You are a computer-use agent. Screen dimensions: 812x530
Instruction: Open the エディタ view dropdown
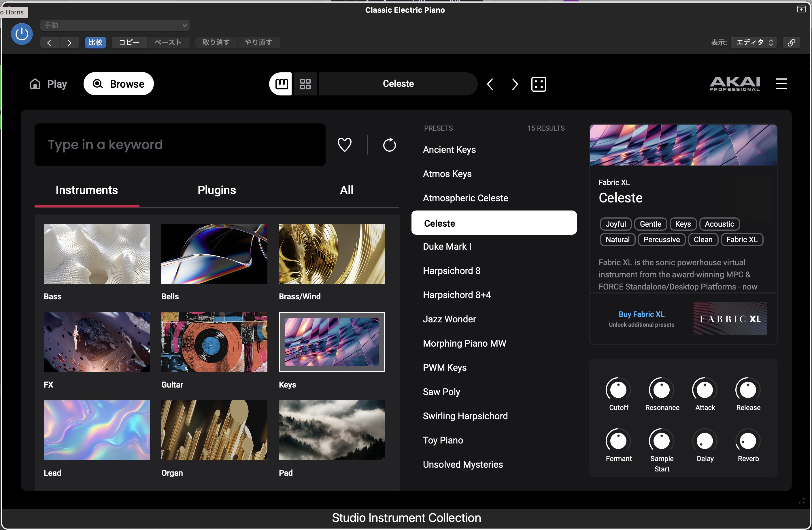click(x=754, y=42)
